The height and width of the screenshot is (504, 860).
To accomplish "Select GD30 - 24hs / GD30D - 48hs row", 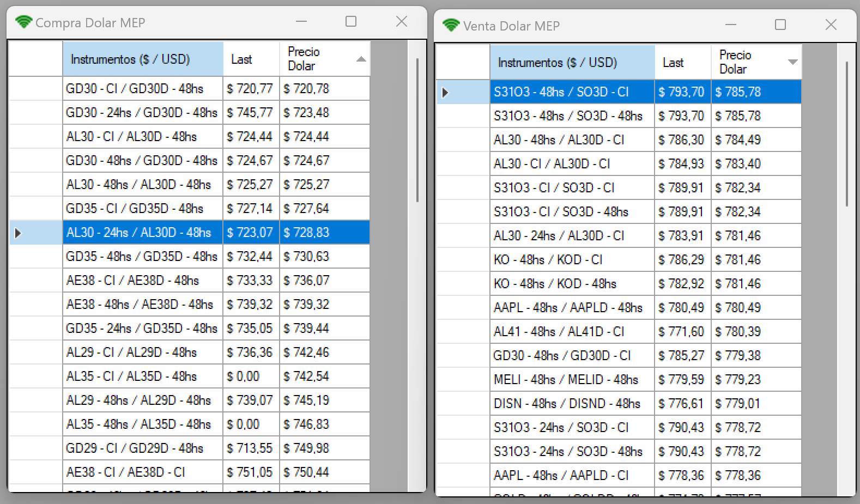I will pyautogui.click(x=189, y=112).
